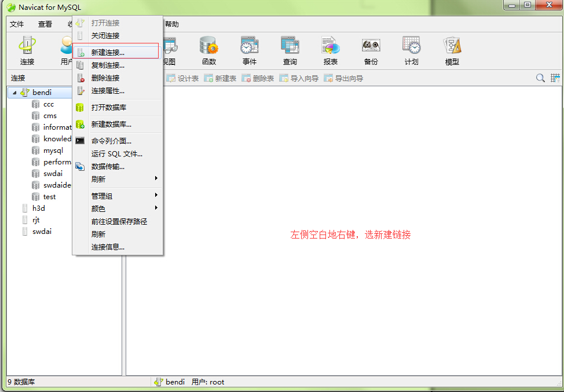Select the mysql database
This screenshot has height=392, width=564.
click(53, 151)
